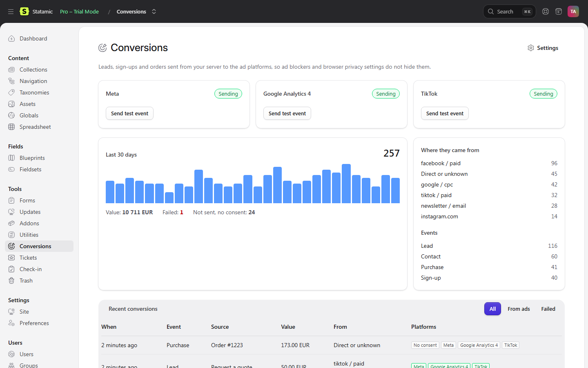The height and width of the screenshot is (368, 588).
Task: Click the Forms icon in sidebar
Action: click(11, 200)
